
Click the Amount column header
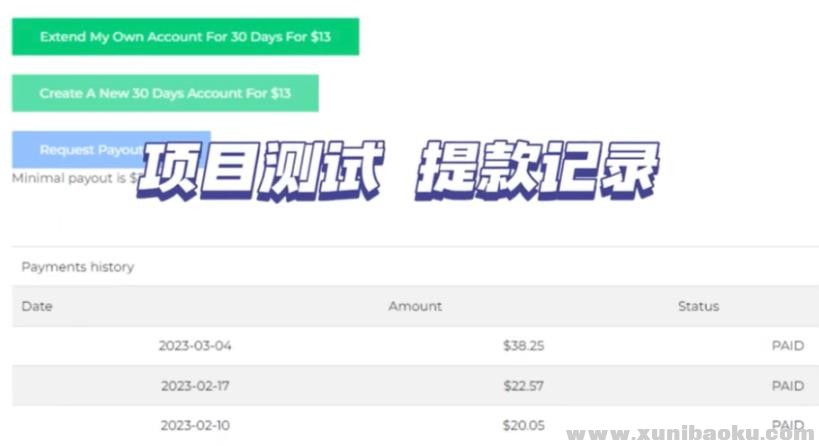tap(415, 306)
